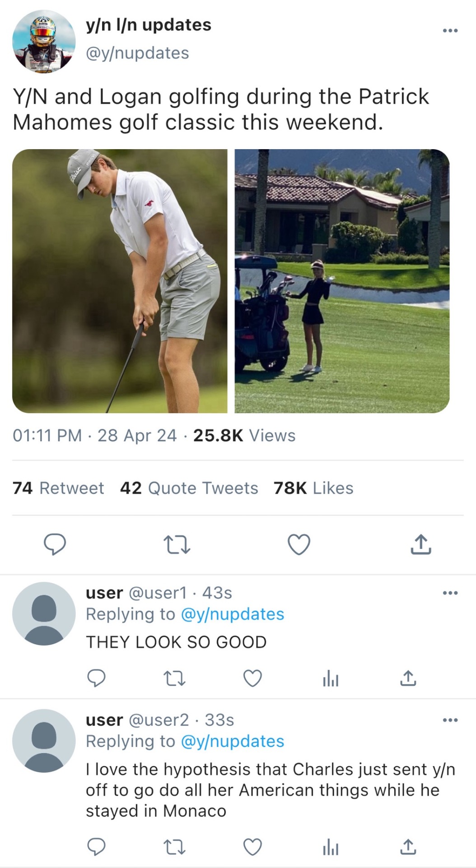Screen dimensions: 476x868
Task: Share user2's reply
Action: point(408,847)
